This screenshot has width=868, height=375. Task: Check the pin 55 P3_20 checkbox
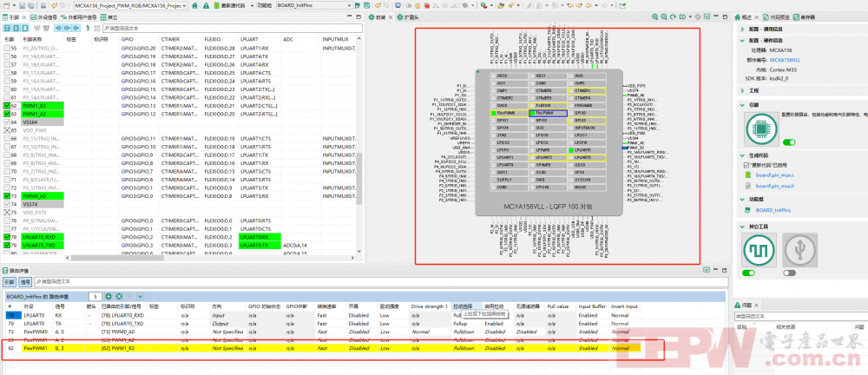[7, 49]
